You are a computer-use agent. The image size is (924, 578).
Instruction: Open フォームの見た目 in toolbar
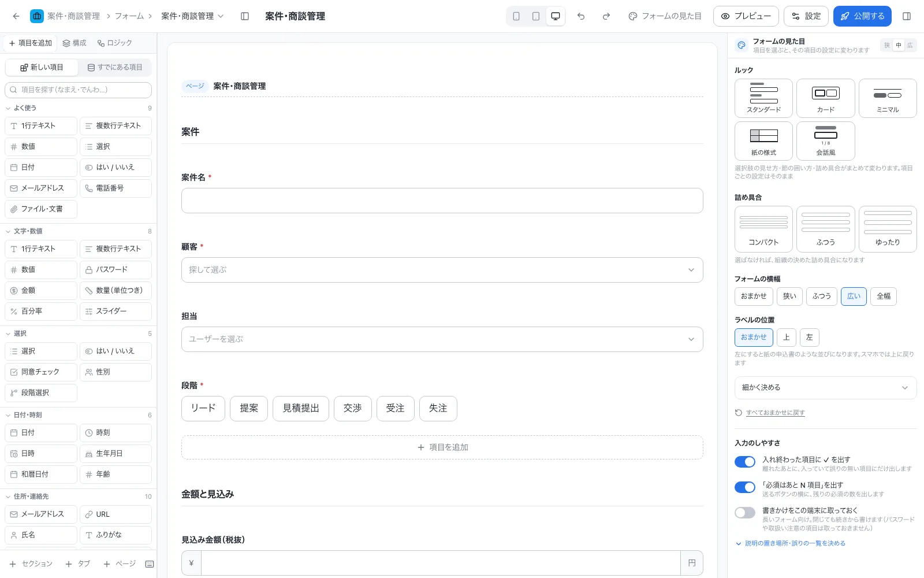(665, 16)
